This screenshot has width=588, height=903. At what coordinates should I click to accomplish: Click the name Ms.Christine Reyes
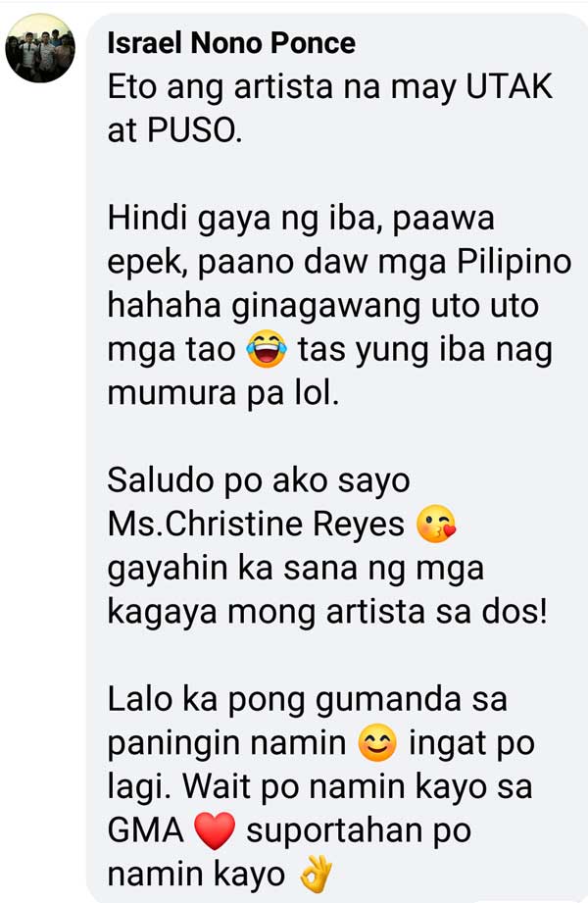[257, 525]
